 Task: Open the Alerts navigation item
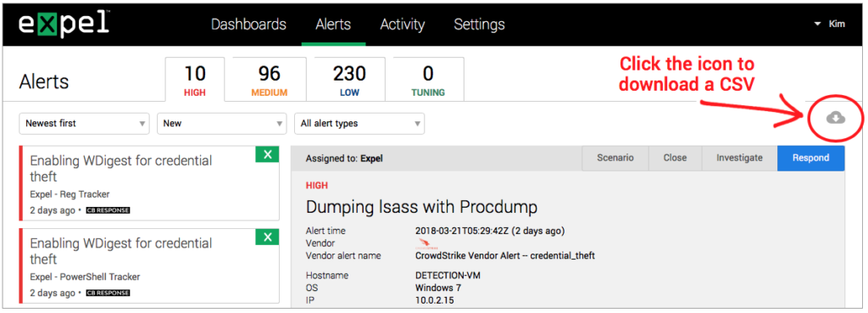[x=333, y=25]
